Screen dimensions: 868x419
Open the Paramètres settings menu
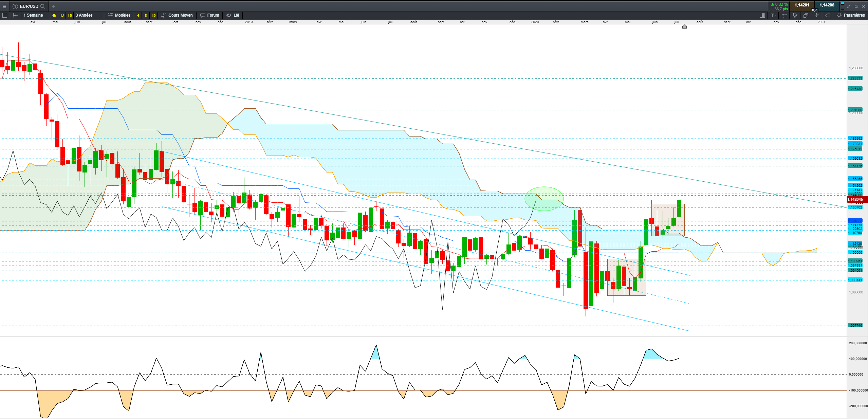(851, 15)
